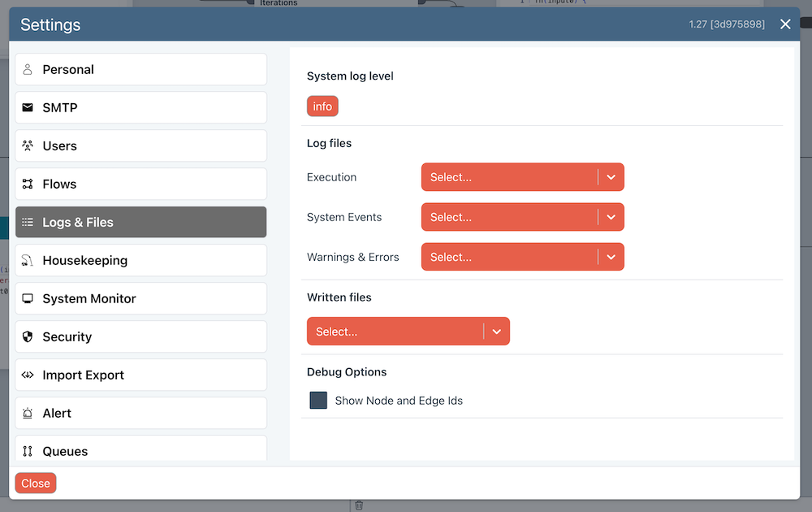This screenshot has width=812, height=512.
Task: Click the Flows node icon
Action: point(28,184)
